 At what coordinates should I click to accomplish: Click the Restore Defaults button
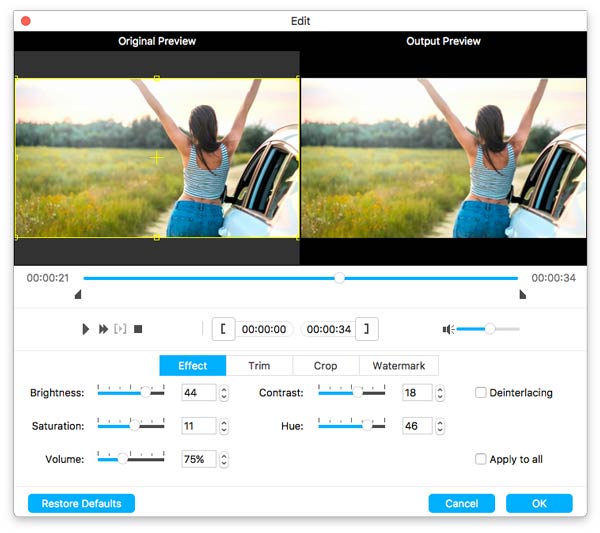(x=81, y=503)
